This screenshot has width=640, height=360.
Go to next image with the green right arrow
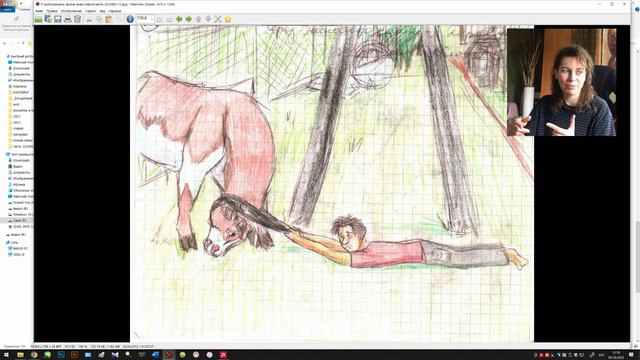pos(189,19)
